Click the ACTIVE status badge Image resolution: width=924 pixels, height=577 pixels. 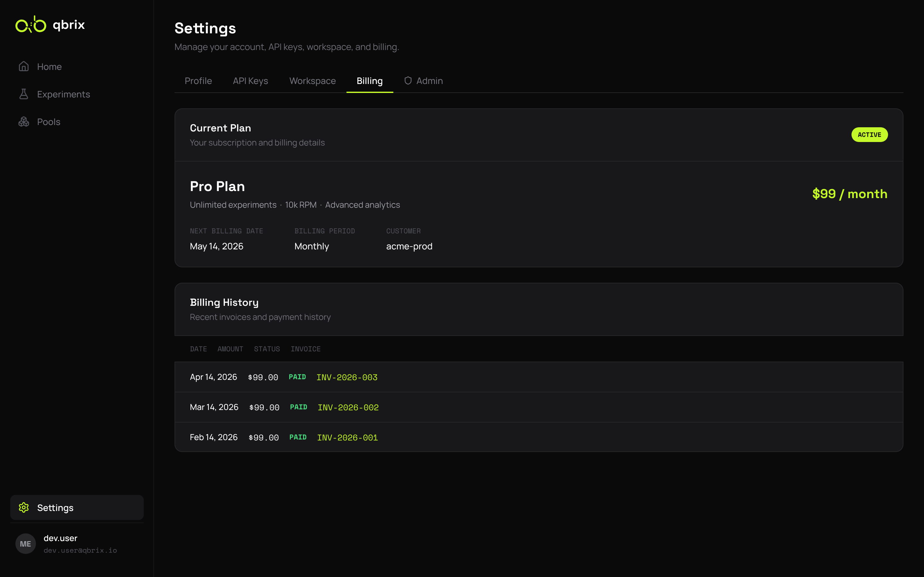pyautogui.click(x=869, y=134)
